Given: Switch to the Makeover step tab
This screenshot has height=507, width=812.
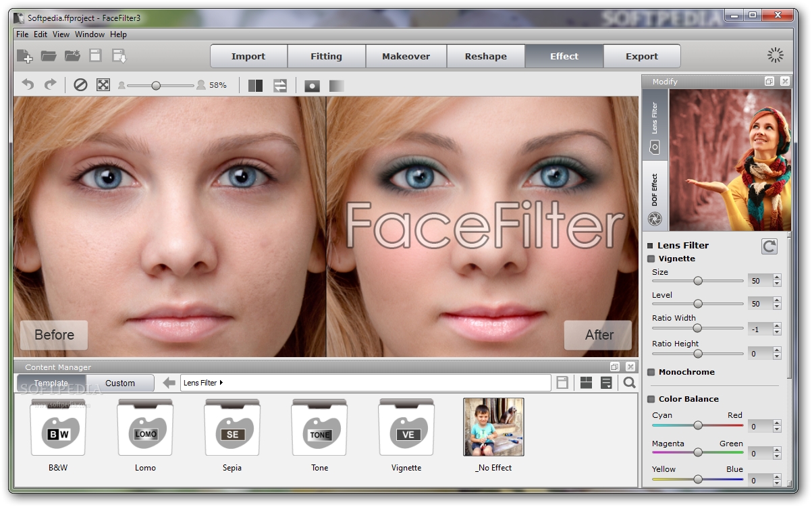Looking at the screenshot, I should (406, 56).
